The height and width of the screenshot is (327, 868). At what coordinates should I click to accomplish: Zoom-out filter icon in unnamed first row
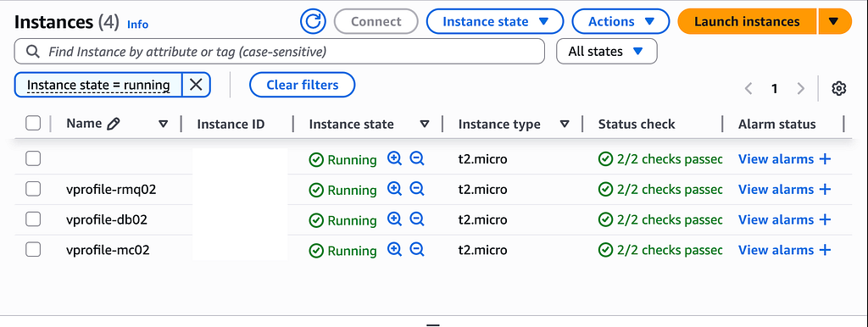point(417,159)
